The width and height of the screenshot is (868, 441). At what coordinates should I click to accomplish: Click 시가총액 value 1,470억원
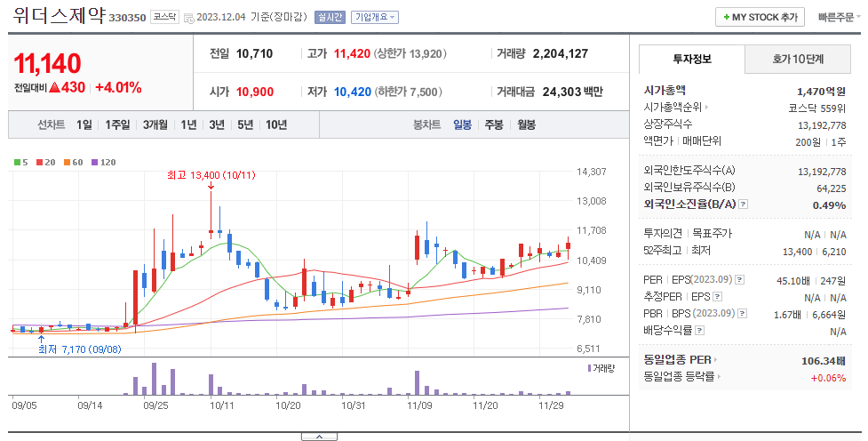pyautogui.click(x=822, y=92)
